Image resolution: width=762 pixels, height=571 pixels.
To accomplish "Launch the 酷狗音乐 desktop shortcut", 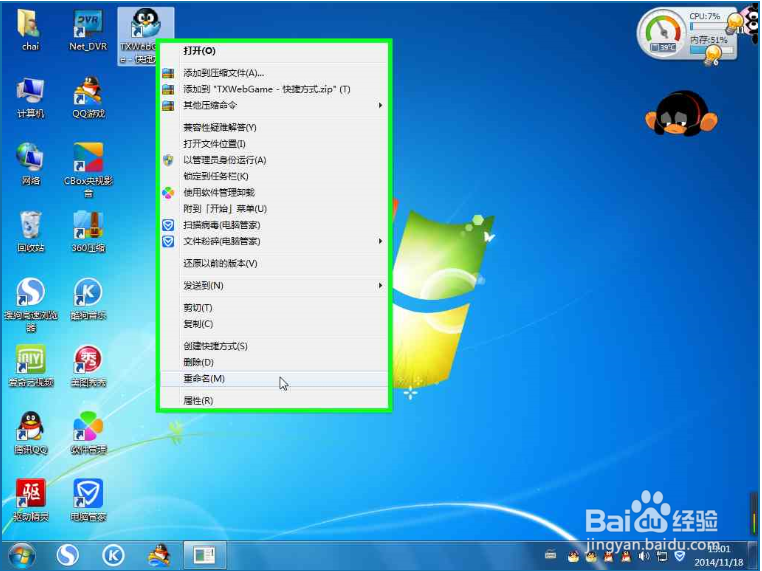I will 88,298.
